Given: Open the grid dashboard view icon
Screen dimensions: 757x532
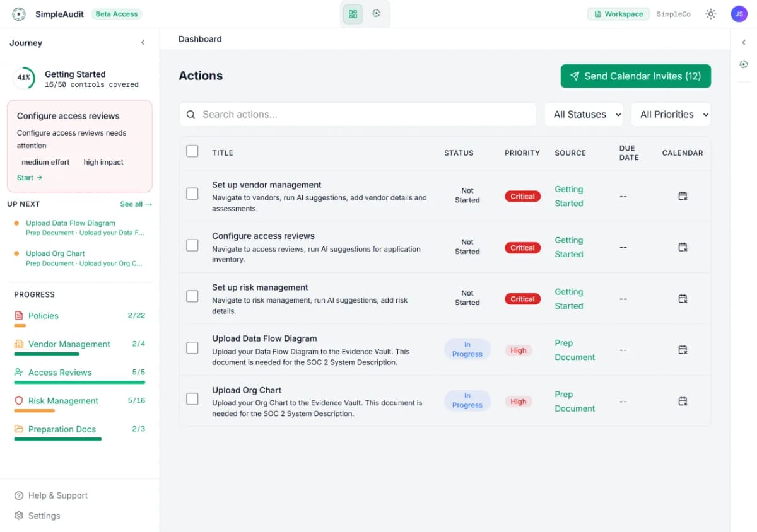Looking at the screenshot, I should tap(353, 13).
